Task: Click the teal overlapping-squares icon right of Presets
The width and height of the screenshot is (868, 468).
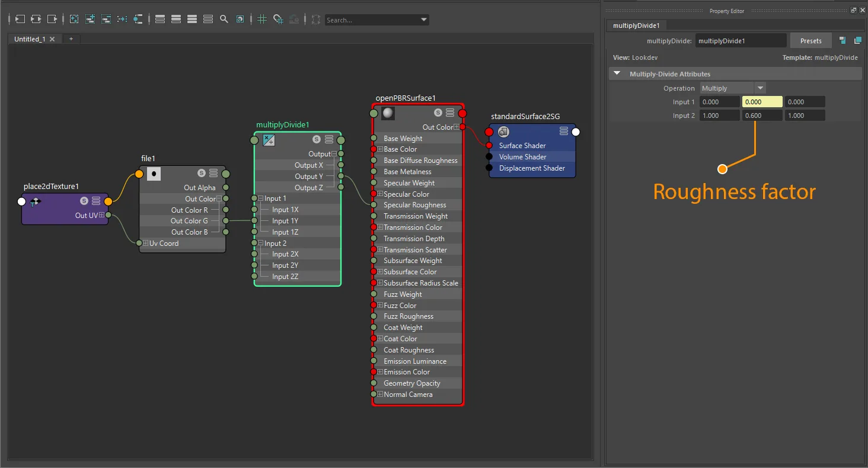Action: click(857, 41)
